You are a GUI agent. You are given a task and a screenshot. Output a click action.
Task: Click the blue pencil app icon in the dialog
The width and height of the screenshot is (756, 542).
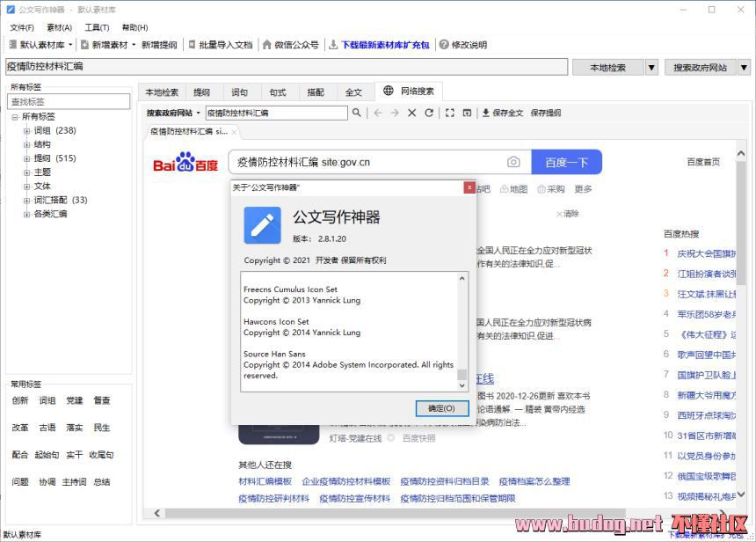pyautogui.click(x=262, y=225)
